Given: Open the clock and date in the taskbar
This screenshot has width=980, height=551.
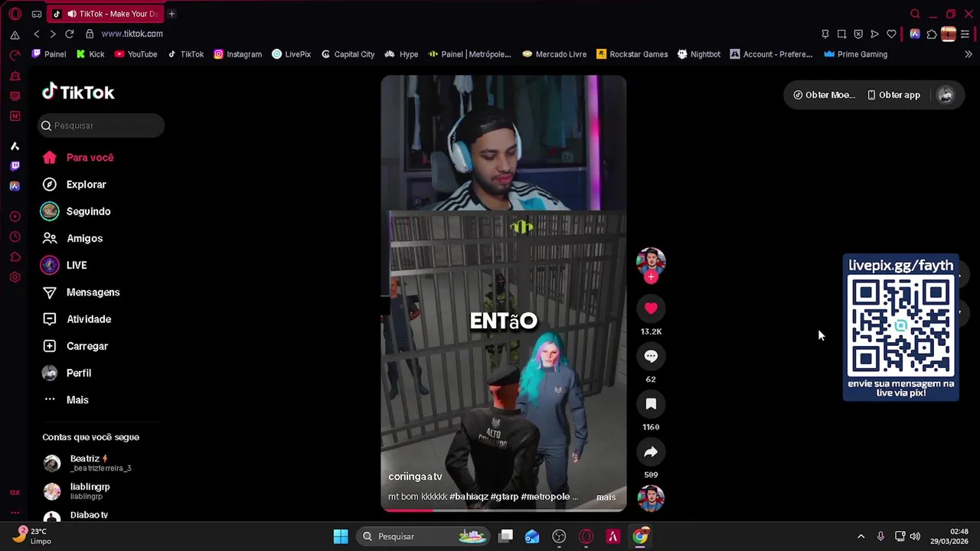Looking at the screenshot, I should tap(948, 536).
